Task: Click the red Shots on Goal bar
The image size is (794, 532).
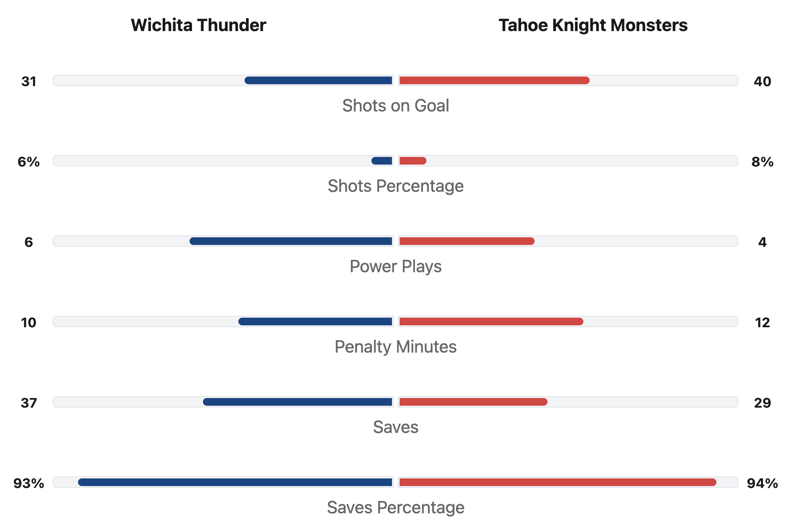Action: click(494, 80)
